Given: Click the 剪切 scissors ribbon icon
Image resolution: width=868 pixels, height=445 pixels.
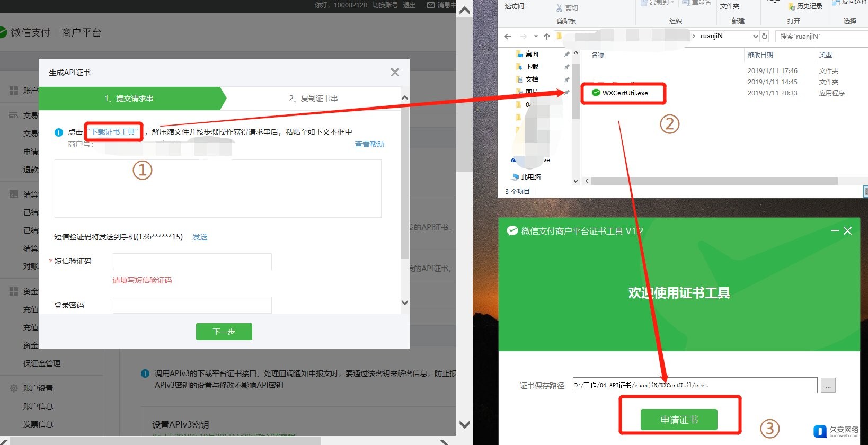Looking at the screenshot, I should coord(560,7).
